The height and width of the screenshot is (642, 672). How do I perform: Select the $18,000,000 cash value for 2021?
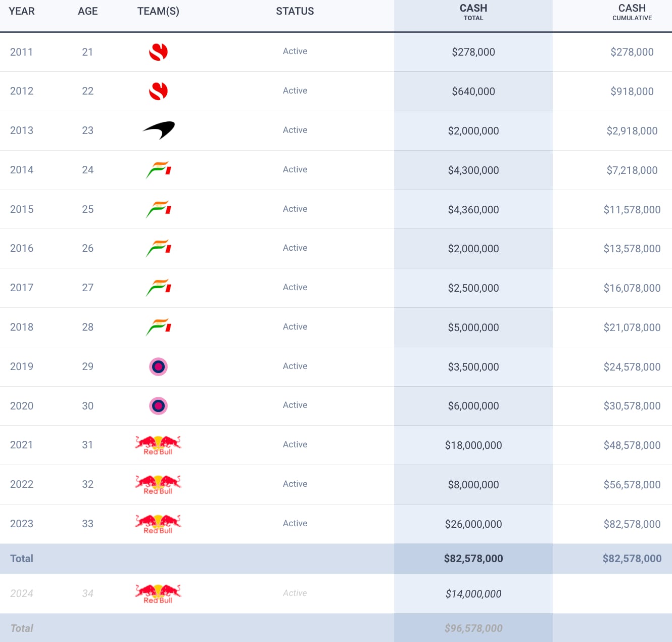473,445
